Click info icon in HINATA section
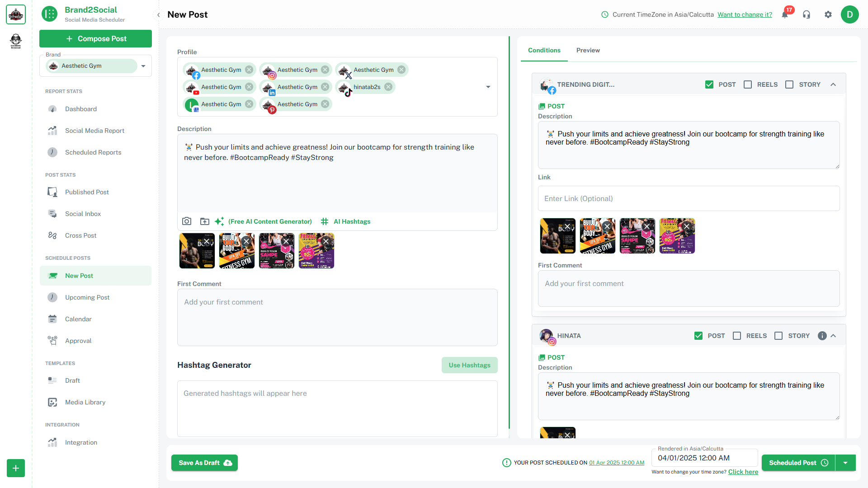 point(822,336)
